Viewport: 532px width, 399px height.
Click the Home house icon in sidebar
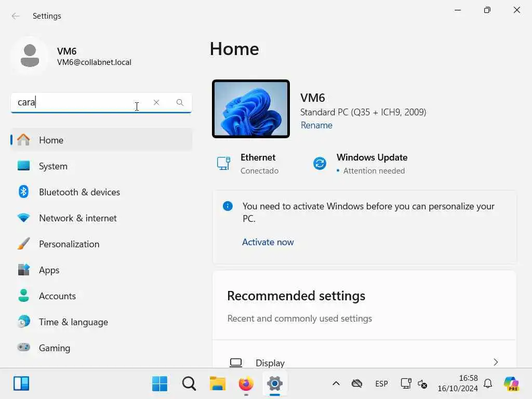coord(23,139)
